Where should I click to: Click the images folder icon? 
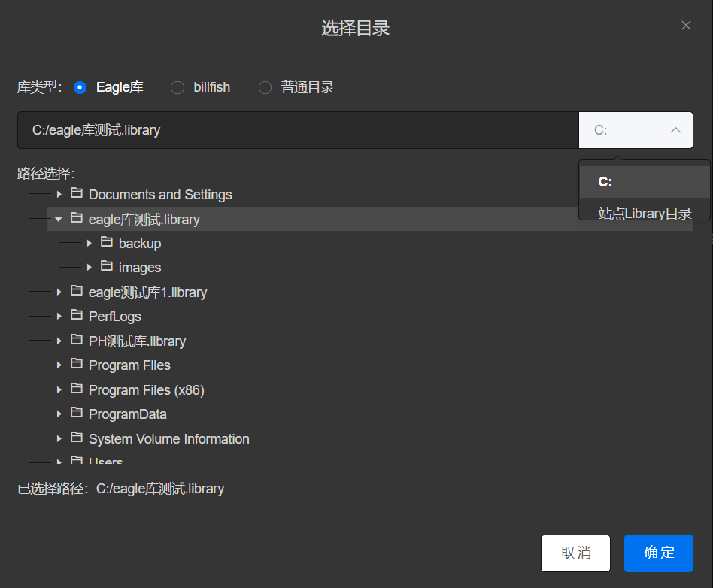[106, 266]
